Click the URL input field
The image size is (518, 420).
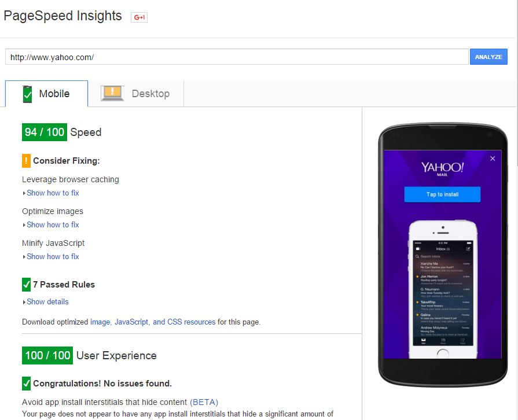click(x=237, y=57)
